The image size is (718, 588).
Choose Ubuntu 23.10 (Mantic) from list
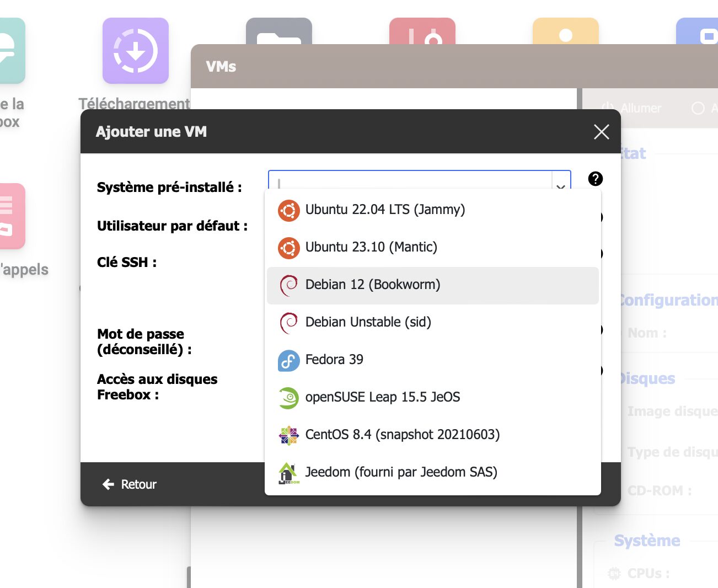pyautogui.click(x=433, y=248)
